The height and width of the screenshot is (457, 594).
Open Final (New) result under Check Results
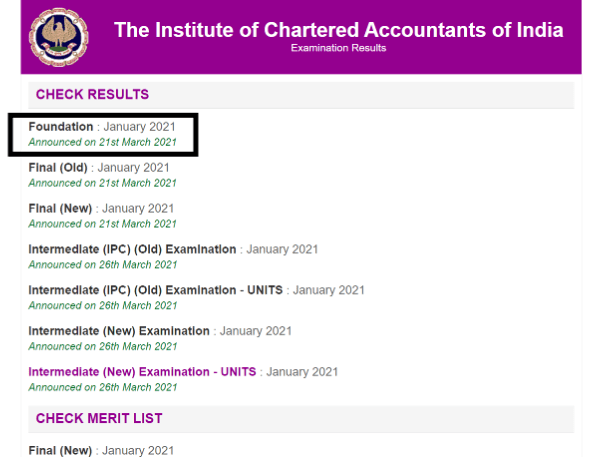(x=60, y=208)
